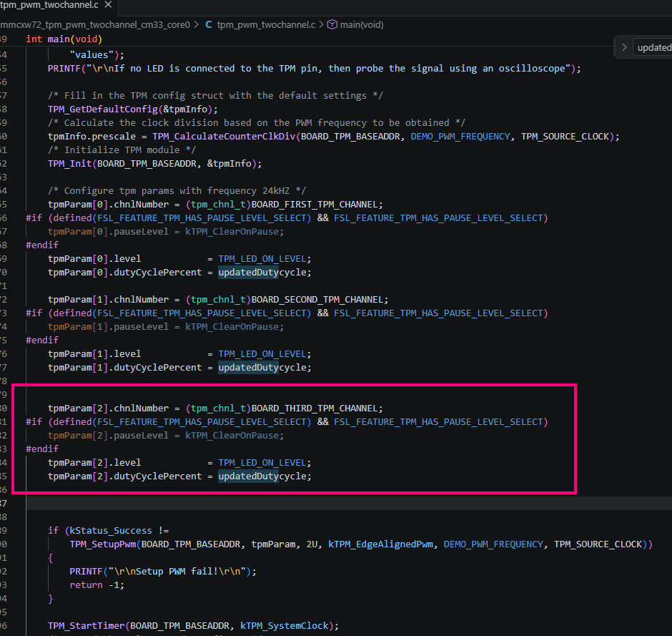Click tpmParam[1].pauseLevel assignment line
672x636 pixels.
pos(165,327)
